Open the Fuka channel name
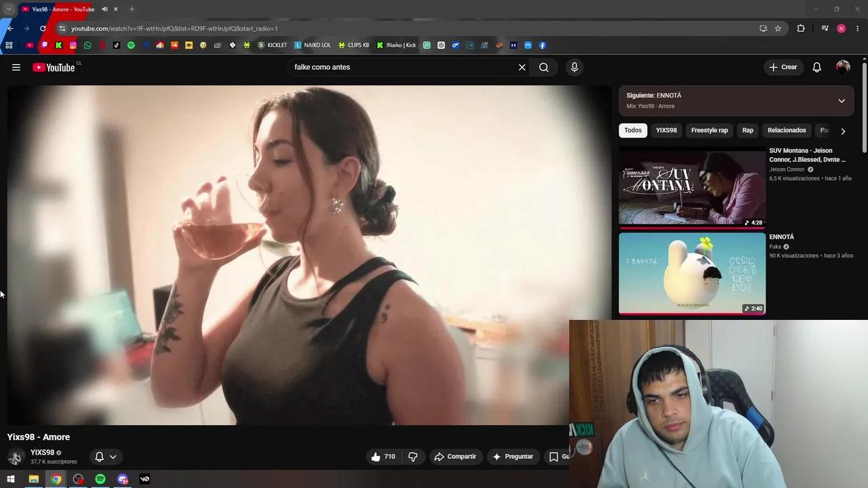This screenshot has height=488, width=868. 775,247
